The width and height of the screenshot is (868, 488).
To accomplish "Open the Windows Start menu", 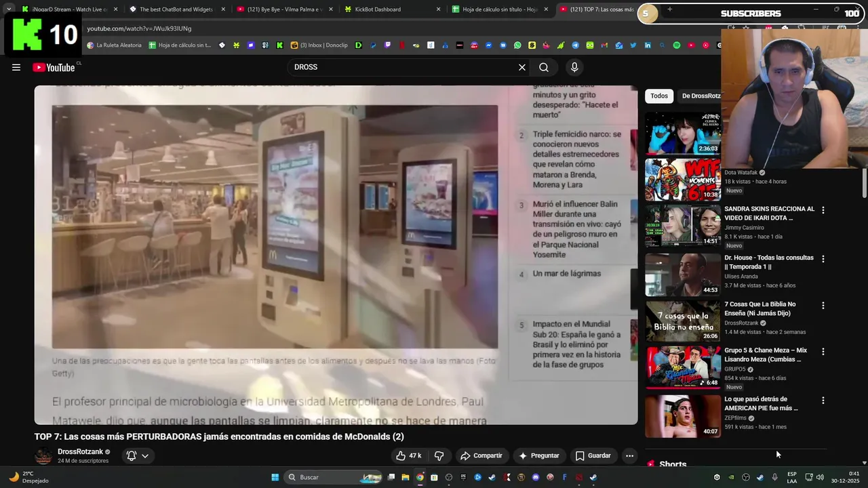I will (x=275, y=477).
